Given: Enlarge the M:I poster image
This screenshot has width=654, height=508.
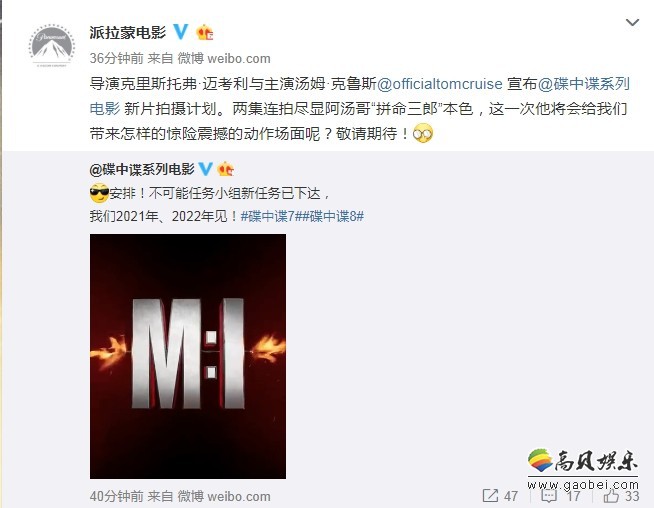Looking at the screenshot, I should click(x=188, y=356).
